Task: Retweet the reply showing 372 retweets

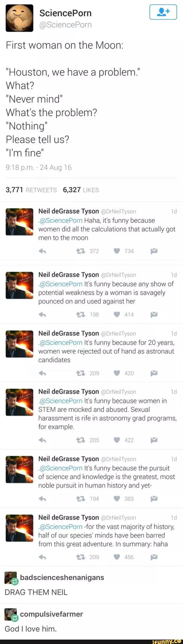Action: point(81,251)
